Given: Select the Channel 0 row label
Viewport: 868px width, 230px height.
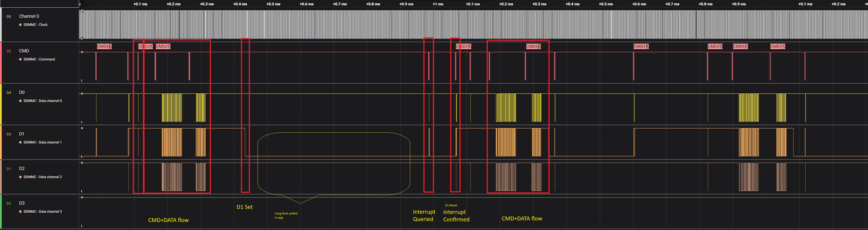Looking at the screenshot, I should [29, 16].
